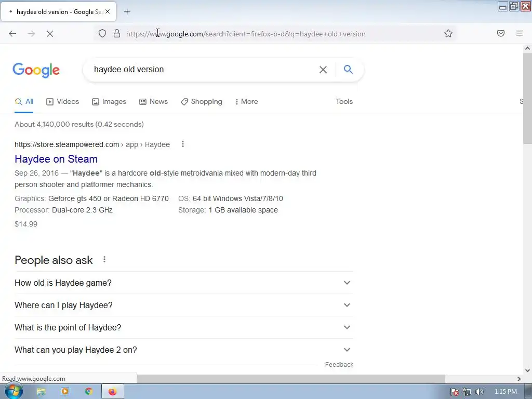Click the blue magnifier search button
Image resolution: width=532 pixels, height=399 pixels.
tap(348, 69)
